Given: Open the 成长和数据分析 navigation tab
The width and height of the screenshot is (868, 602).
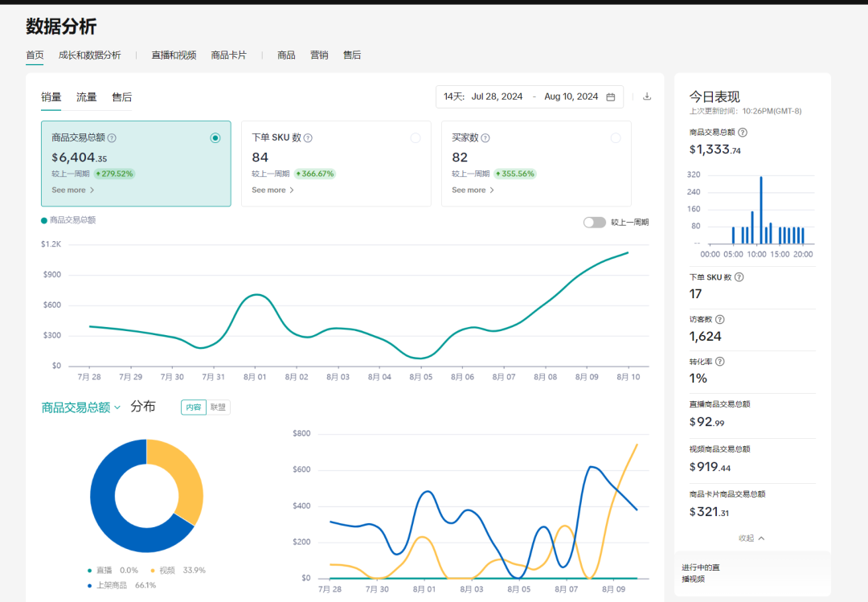Looking at the screenshot, I should (90, 55).
